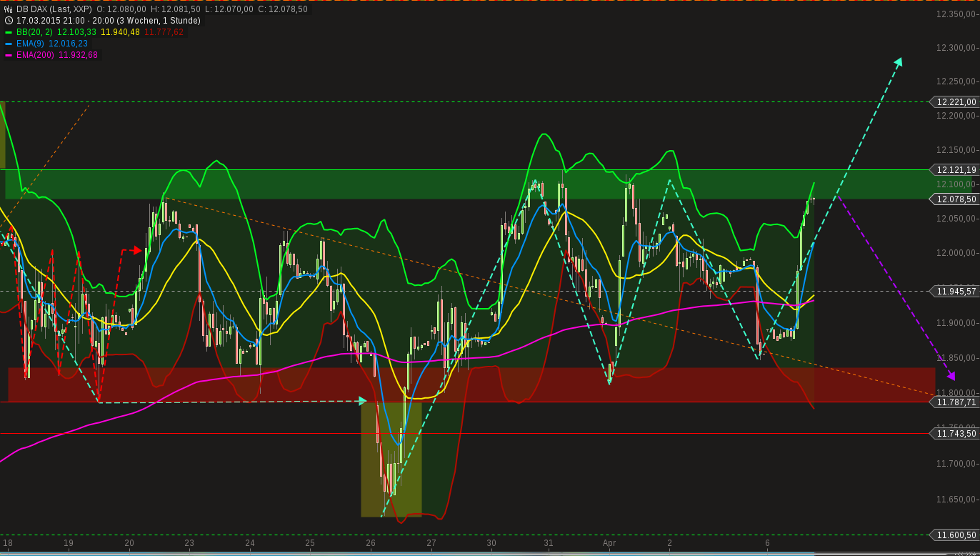Click the 11.743,50 red line price tag
The width and height of the screenshot is (980, 556).
coord(955,434)
